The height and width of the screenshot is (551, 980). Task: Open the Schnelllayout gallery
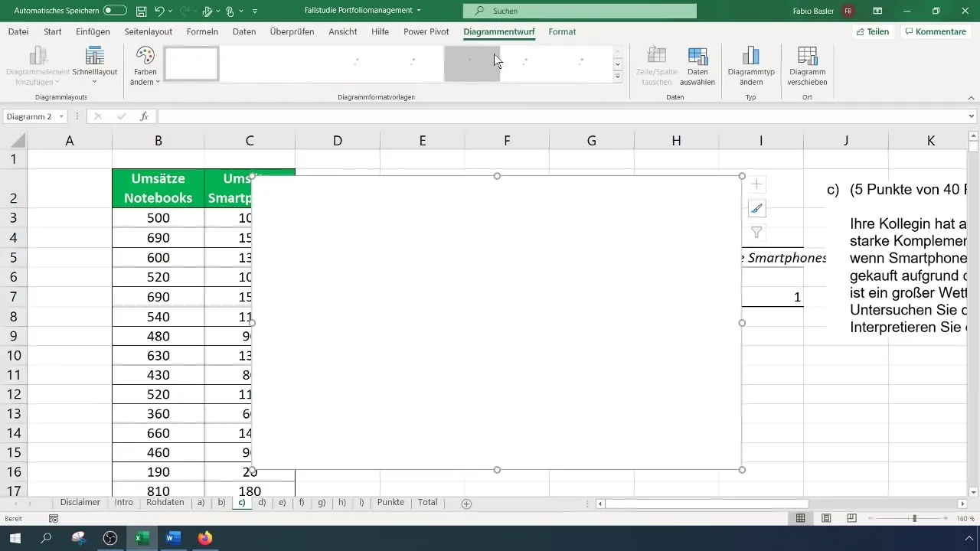pyautogui.click(x=95, y=65)
